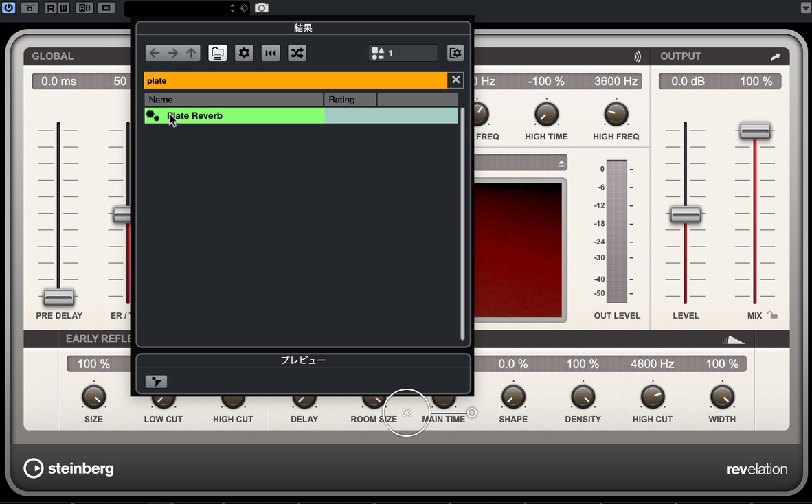812x504 pixels.
Task: Click the OUTPUT section arrow icon
Action: tap(775, 56)
